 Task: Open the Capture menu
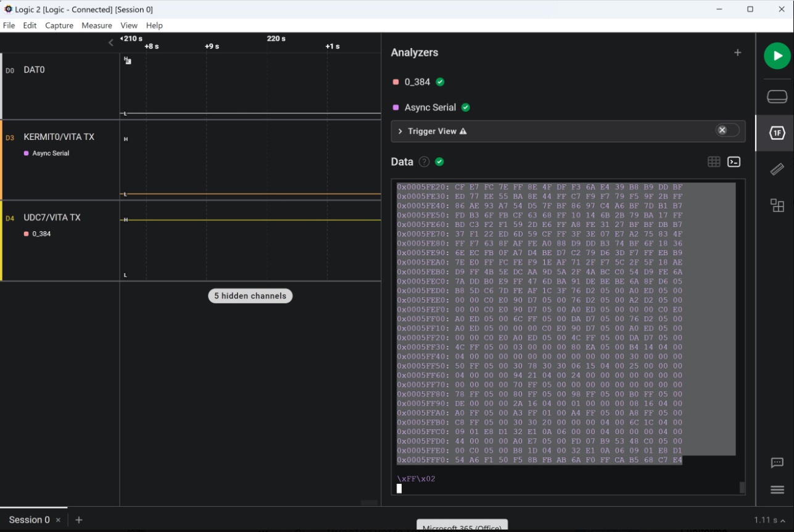pyautogui.click(x=59, y=25)
